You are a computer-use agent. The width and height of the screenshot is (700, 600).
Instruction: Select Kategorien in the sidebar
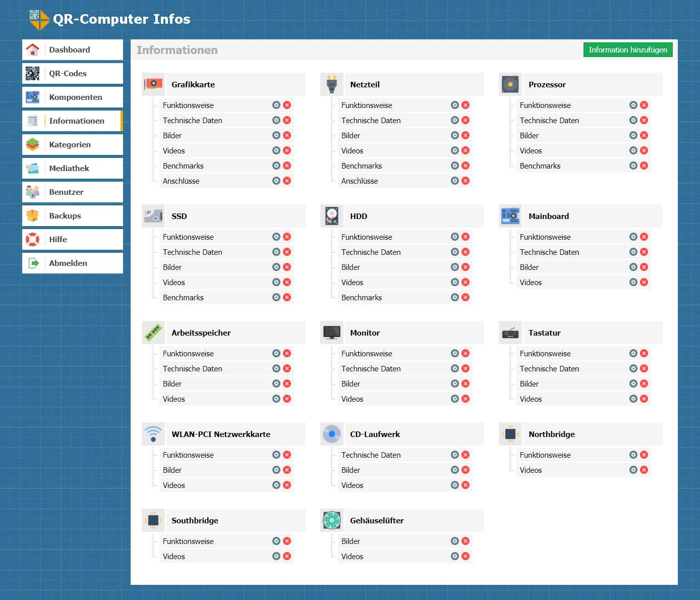click(73, 144)
